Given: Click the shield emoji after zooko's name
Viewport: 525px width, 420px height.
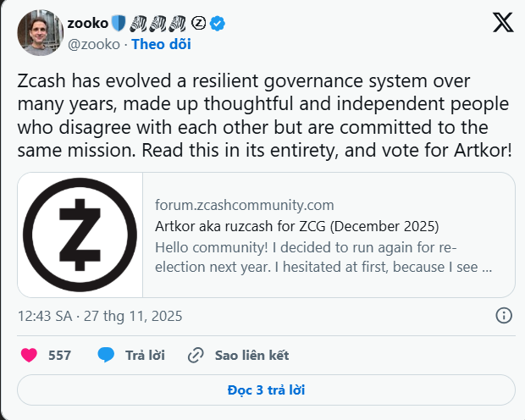Looking at the screenshot, I should pos(119,24).
